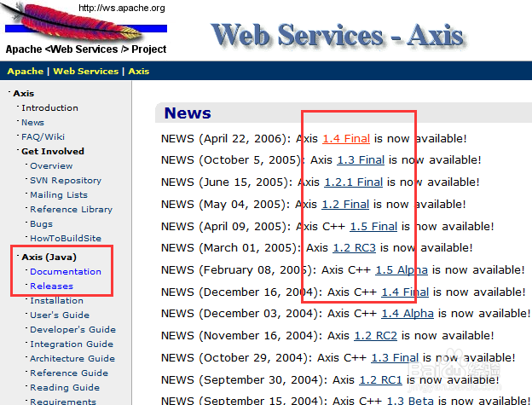This screenshot has width=532, height=405.
Task: Open the Axis C++ 1.3 Beta link
Action: 410,401
